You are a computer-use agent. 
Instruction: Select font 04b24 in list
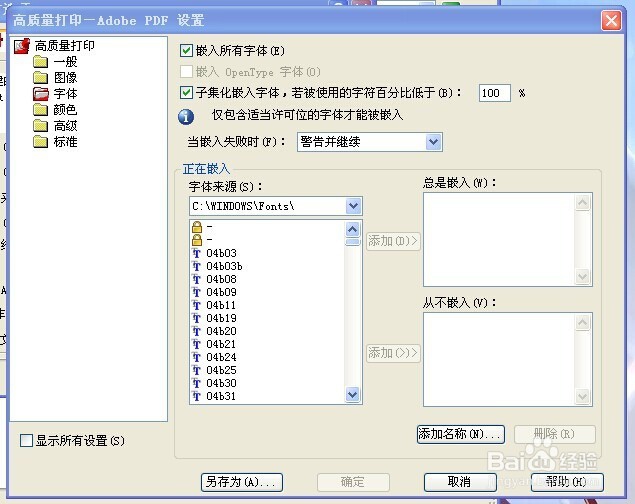pyautogui.click(x=221, y=357)
